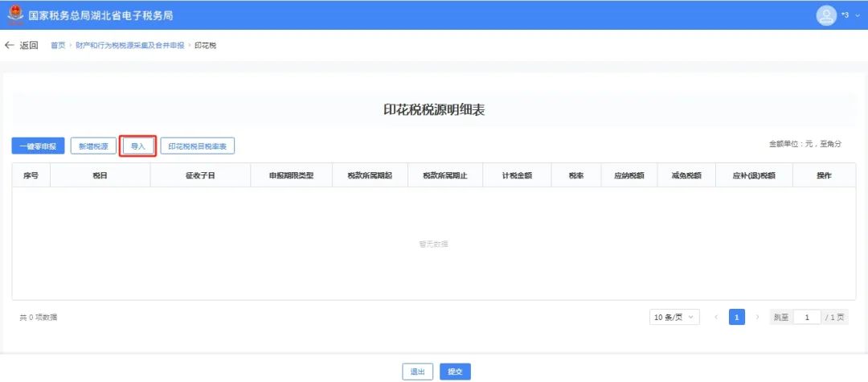Expand the 10条/页 page size dropdown

(674, 317)
